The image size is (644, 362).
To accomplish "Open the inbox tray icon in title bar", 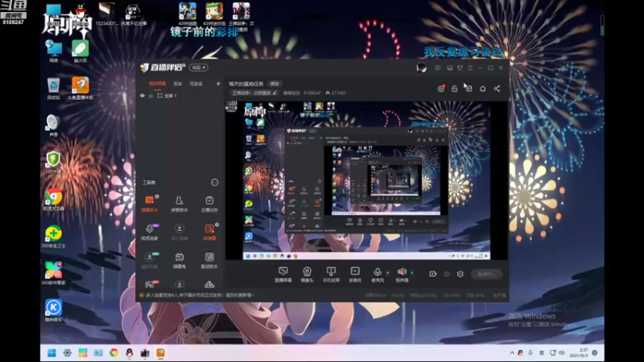I will pyautogui.click(x=450, y=68).
